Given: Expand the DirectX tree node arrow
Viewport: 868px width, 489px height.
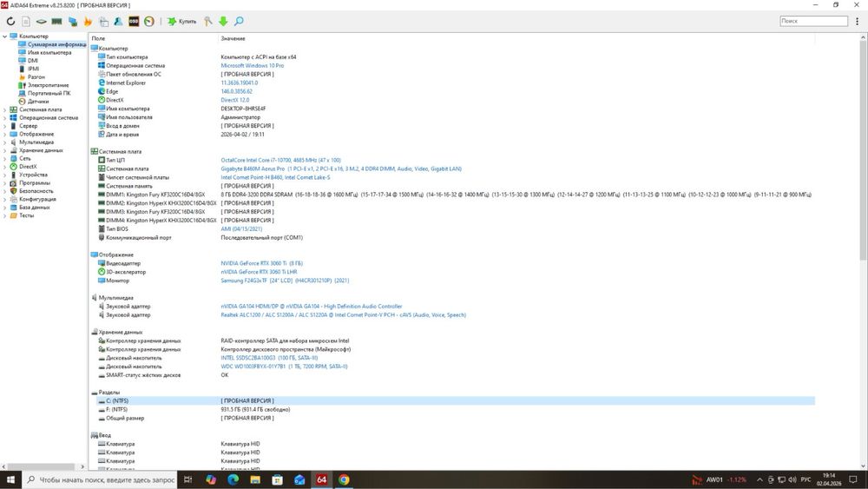Looking at the screenshot, I should click(4, 167).
